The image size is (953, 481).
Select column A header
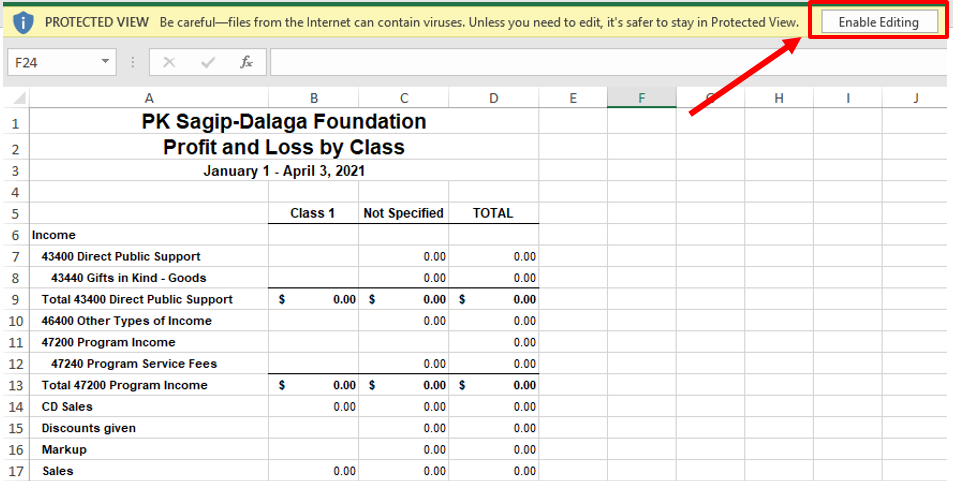tap(149, 98)
